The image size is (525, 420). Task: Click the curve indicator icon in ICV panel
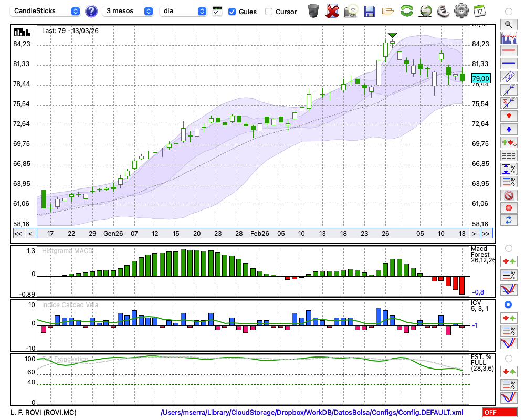point(509,343)
